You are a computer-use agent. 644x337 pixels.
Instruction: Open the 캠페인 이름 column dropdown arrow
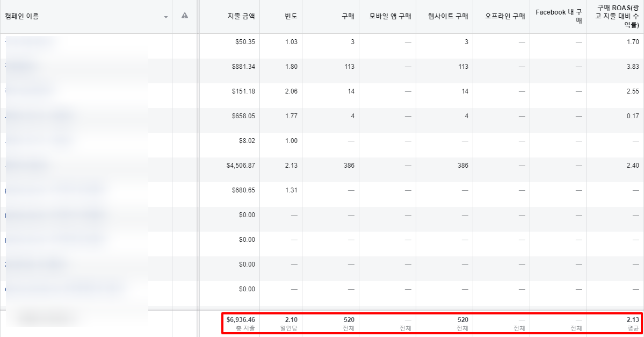(165, 17)
